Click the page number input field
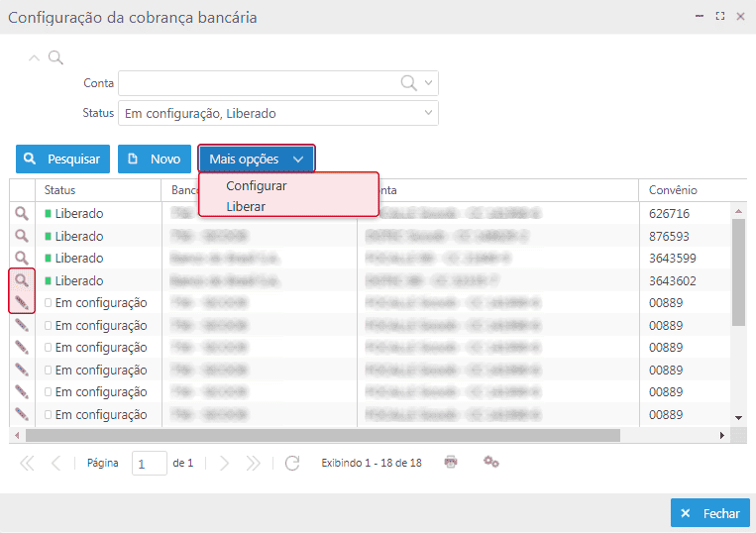The height and width of the screenshot is (533, 756). (150, 464)
